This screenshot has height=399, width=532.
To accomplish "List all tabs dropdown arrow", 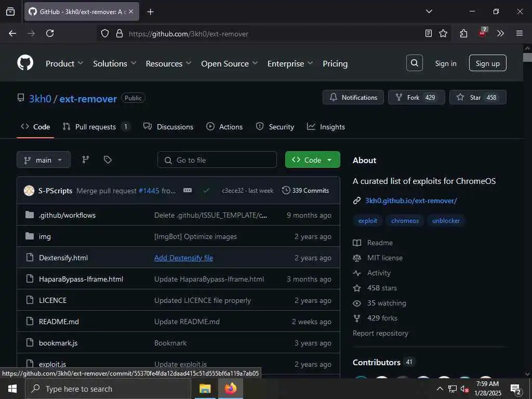I will (x=429, y=11).
